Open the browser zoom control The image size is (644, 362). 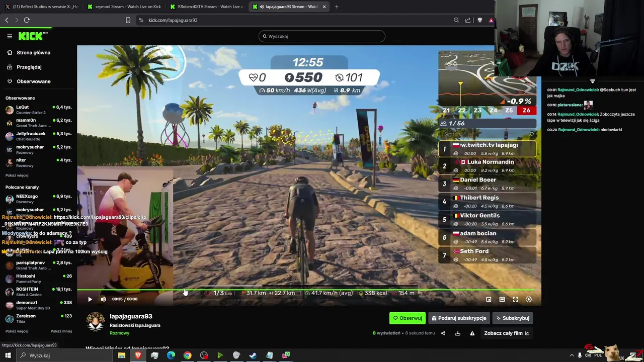click(456, 20)
